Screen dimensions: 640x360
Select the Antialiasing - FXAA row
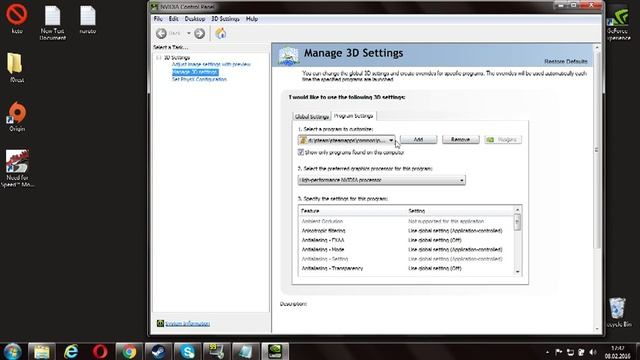click(x=406, y=240)
